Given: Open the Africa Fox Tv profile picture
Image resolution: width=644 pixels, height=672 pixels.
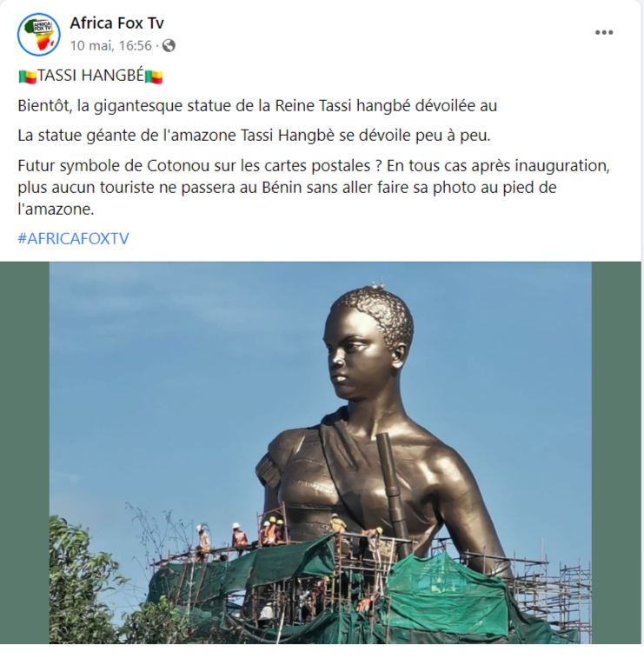Looking at the screenshot, I should (38, 34).
